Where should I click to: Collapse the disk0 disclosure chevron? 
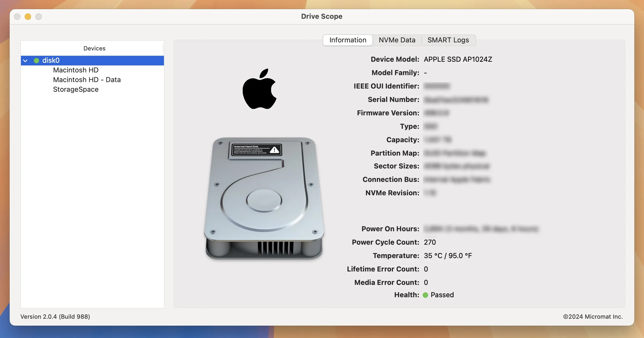[x=25, y=61]
